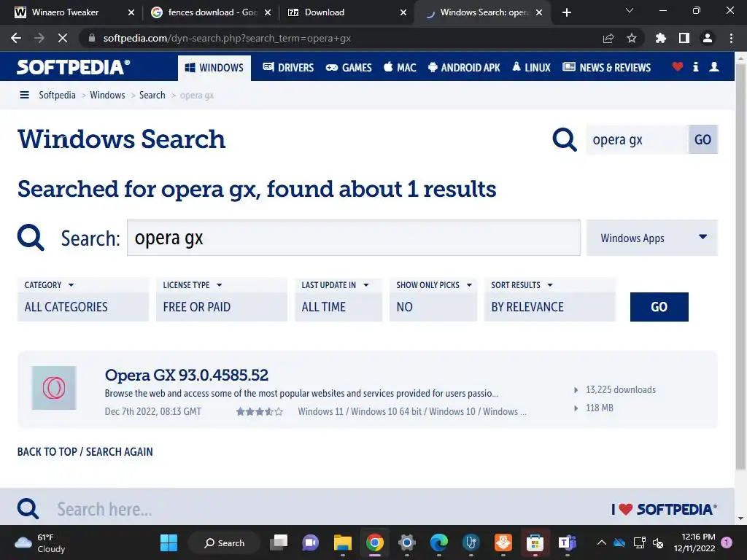This screenshot has width=747, height=560.
Task: Click the Opera GX app thumbnail
Action: (x=54, y=388)
